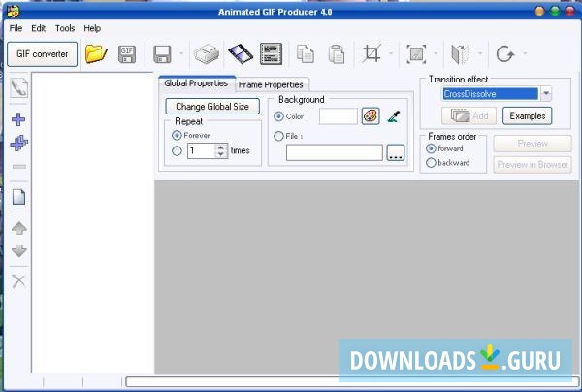This screenshot has width=582, height=392.
Task: Select the background Color radio button
Action: point(278,116)
